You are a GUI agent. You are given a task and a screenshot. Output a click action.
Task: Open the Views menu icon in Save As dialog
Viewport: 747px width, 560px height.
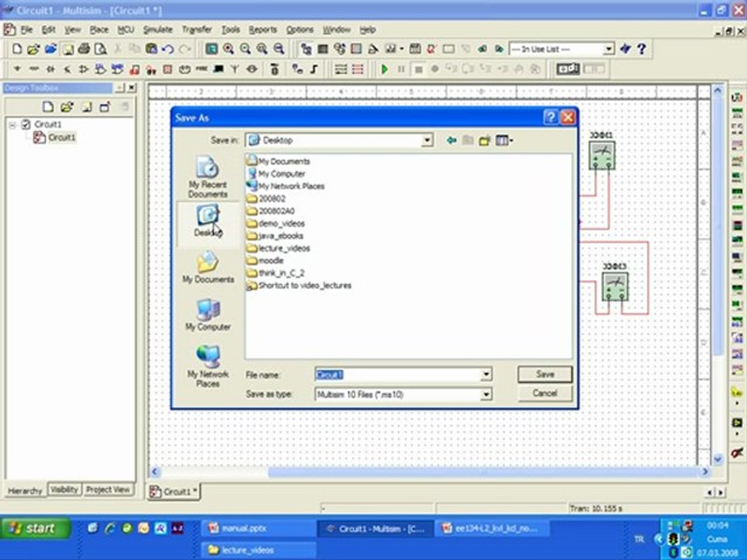click(x=504, y=140)
